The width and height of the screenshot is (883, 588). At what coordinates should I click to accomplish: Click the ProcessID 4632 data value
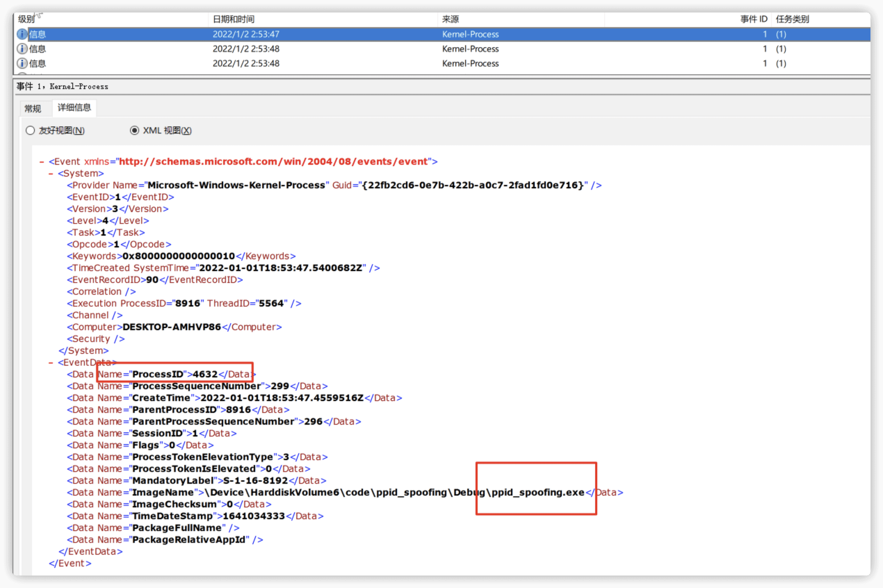point(205,374)
